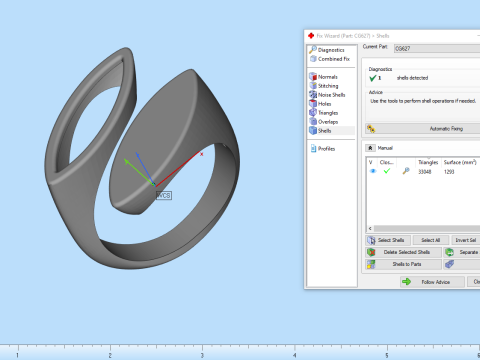Click the V column header

pyautogui.click(x=372, y=162)
